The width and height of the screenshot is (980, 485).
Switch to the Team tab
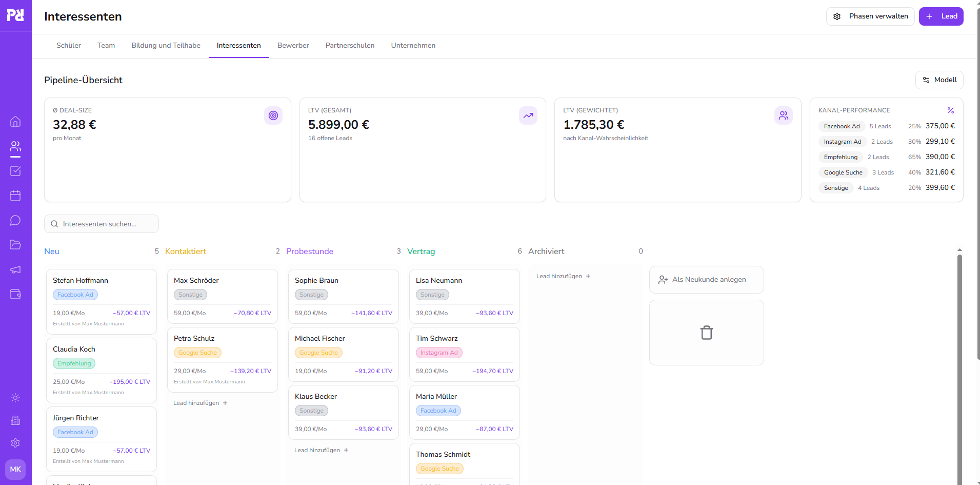(106, 46)
